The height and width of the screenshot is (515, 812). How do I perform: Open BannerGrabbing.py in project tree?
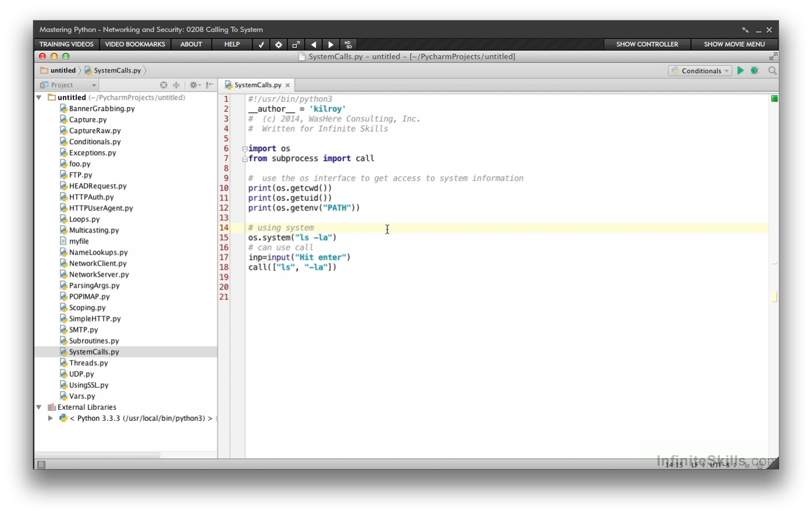pyautogui.click(x=102, y=109)
